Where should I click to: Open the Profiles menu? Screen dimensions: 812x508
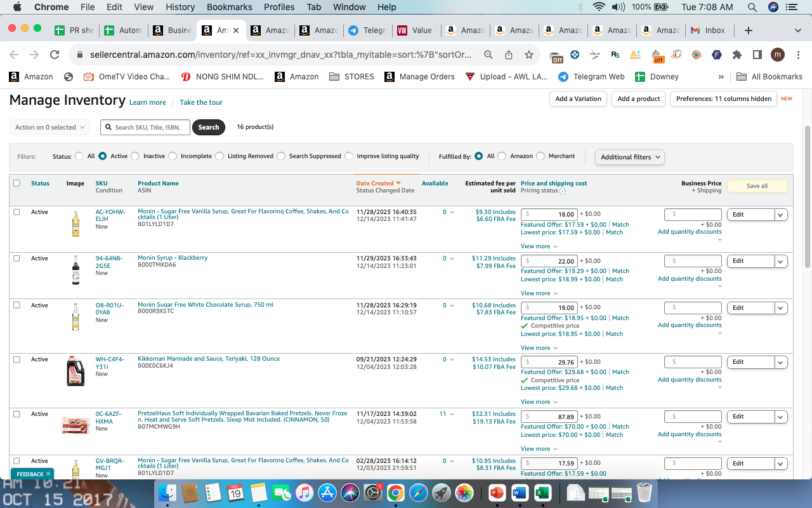[x=280, y=7]
